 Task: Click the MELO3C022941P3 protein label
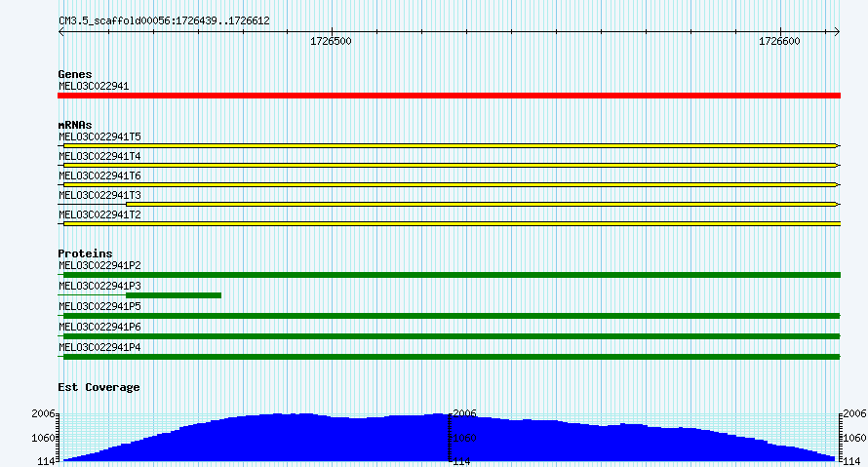99,286
